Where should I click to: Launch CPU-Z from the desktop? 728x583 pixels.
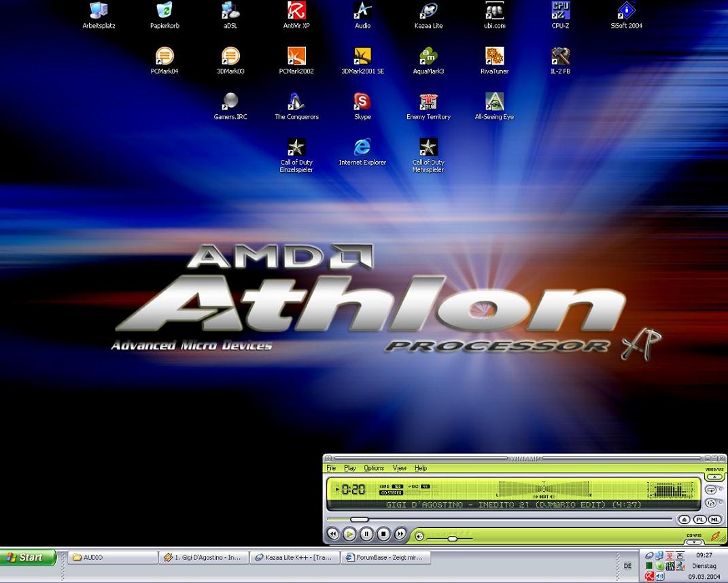560,16
